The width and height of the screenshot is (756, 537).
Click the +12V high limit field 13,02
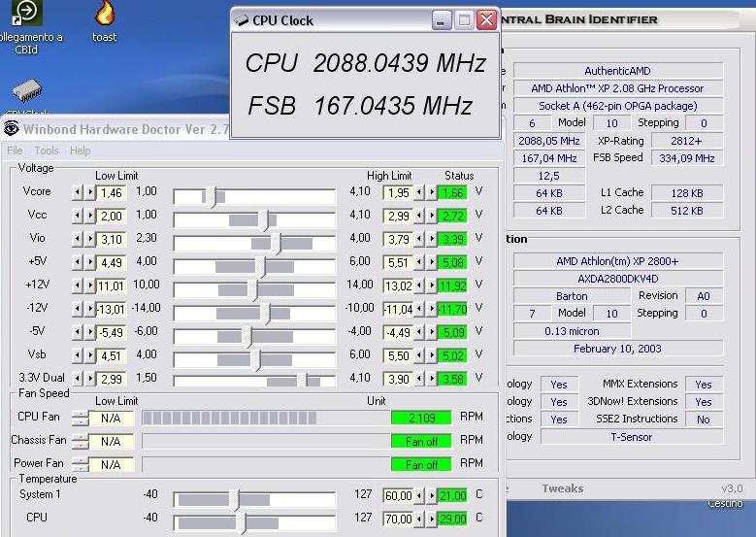(x=398, y=285)
